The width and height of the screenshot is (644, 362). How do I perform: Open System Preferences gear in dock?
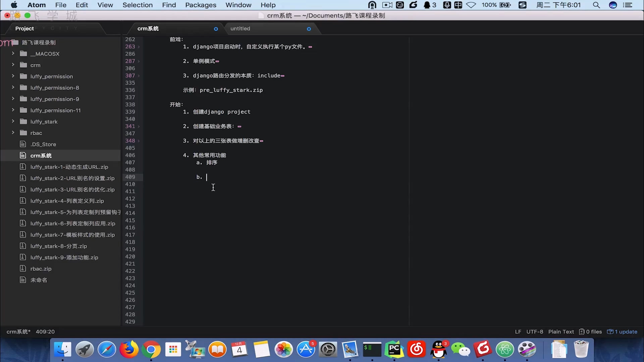(328, 350)
